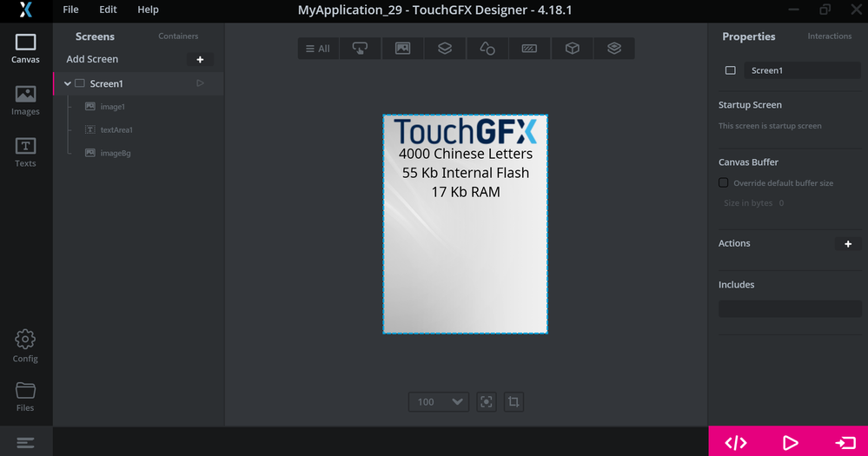Open Shapes widget category
Viewport: 868px width, 456px height.
pos(487,49)
